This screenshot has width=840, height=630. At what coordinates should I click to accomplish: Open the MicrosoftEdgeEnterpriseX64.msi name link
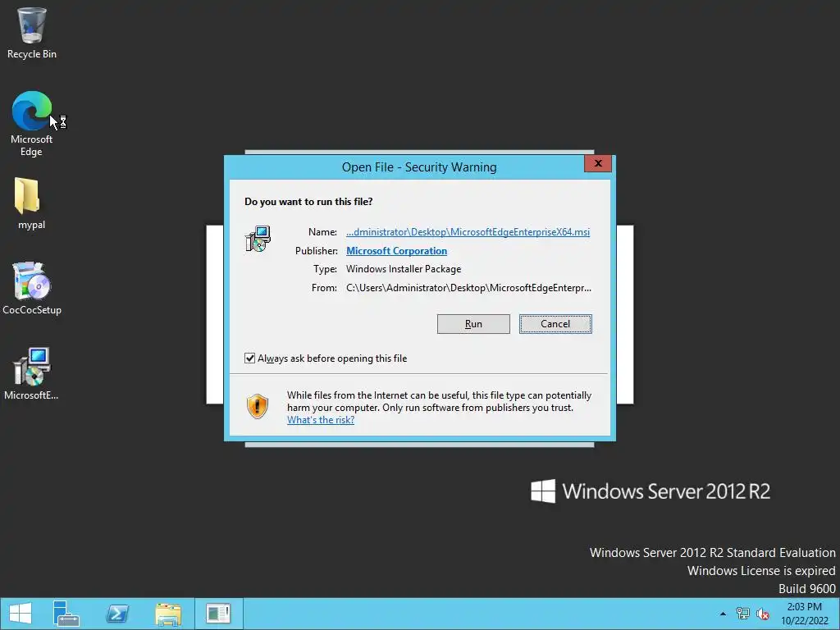click(468, 232)
